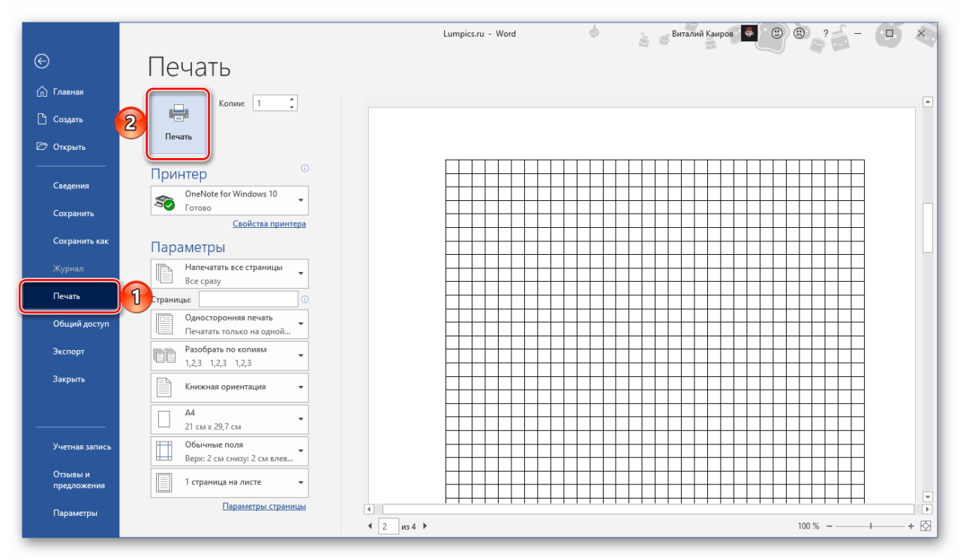
Task: Click the user account Виталий Каиров
Action: pyautogui.click(x=703, y=34)
